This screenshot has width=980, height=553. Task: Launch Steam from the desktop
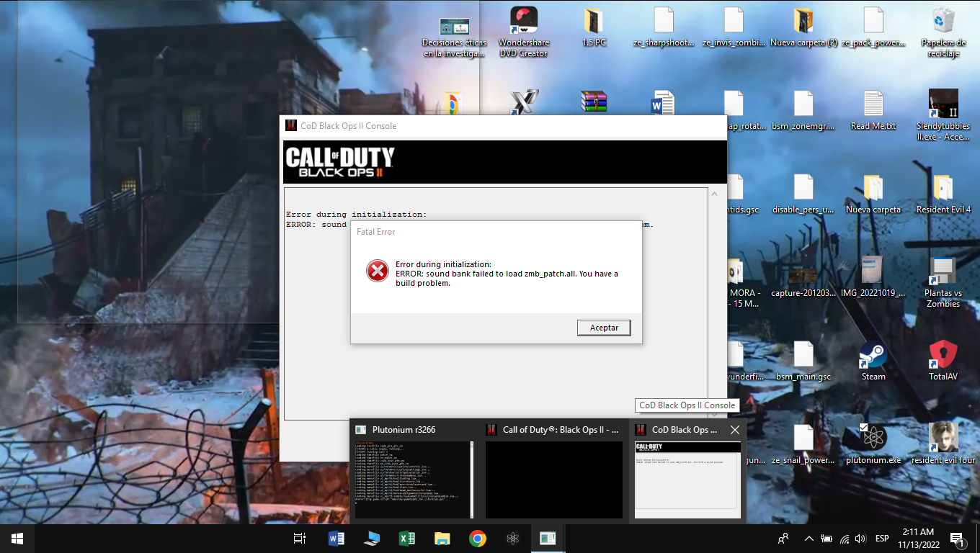pyautogui.click(x=873, y=361)
